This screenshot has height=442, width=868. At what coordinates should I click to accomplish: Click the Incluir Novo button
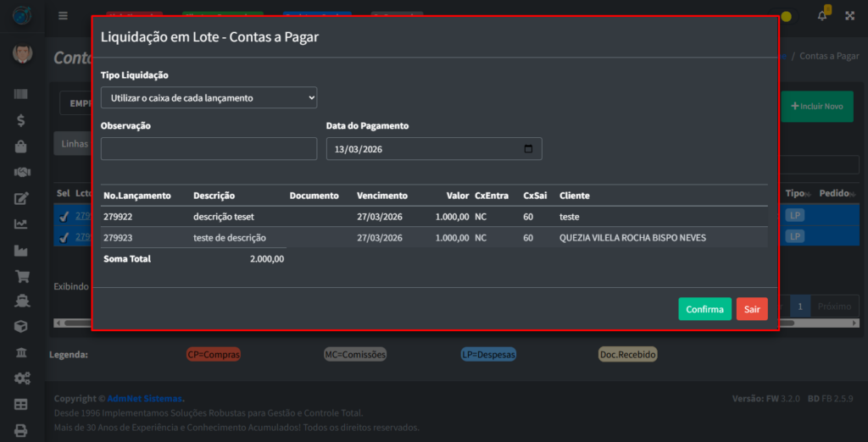coord(816,106)
